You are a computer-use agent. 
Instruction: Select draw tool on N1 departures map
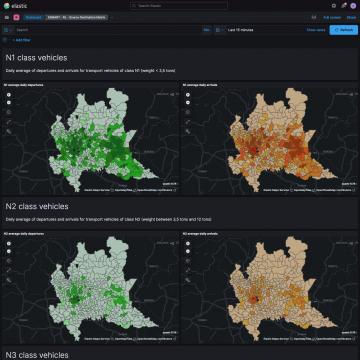click(9, 131)
